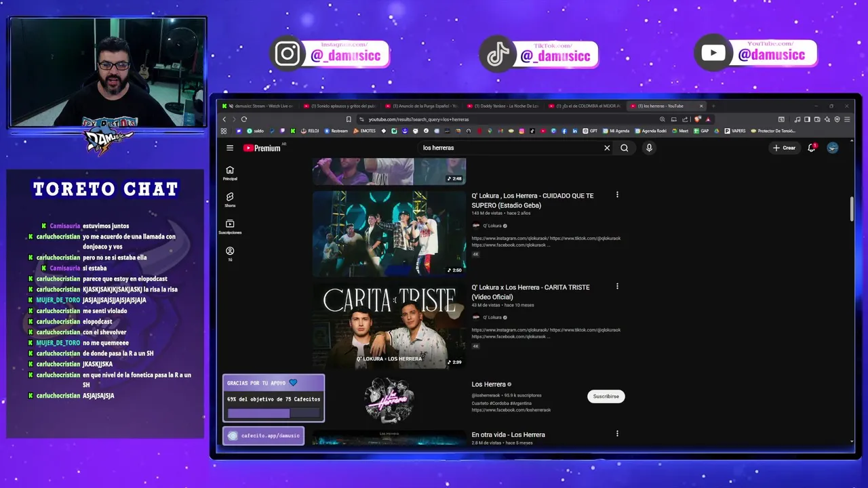Open more options for CUIDADO QUE TE SUPERO
This screenshot has width=868, height=488.
[617, 195]
